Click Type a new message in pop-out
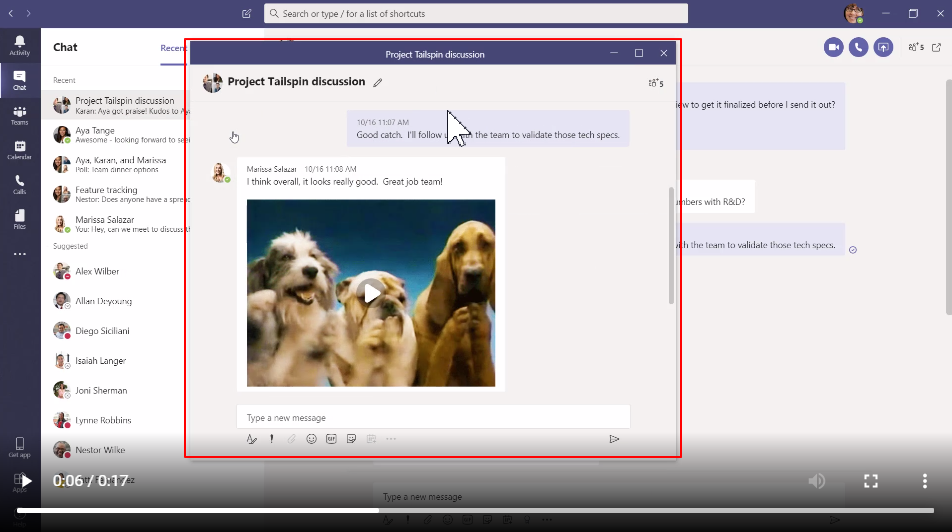This screenshot has height=532, width=952. pyautogui.click(x=434, y=418)
